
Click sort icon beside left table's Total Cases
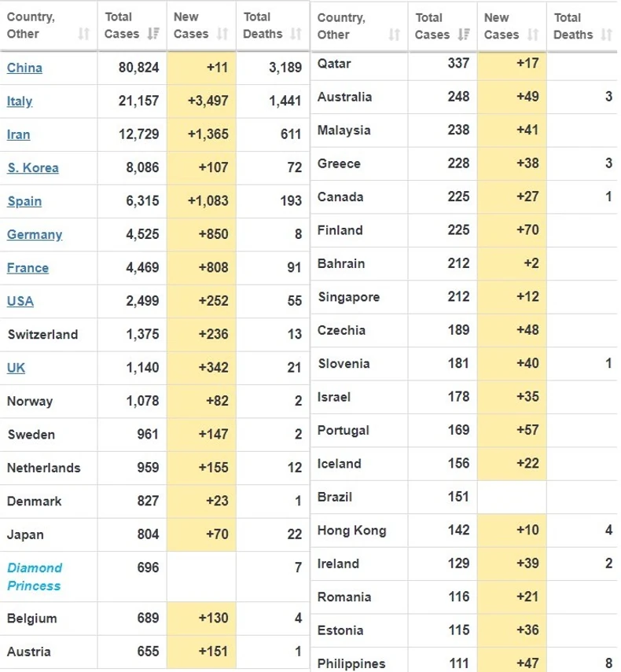click(153, 35)
